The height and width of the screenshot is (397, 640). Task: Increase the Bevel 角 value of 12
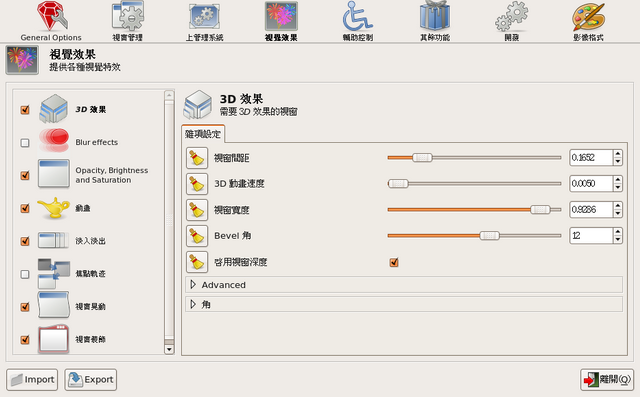618,232
